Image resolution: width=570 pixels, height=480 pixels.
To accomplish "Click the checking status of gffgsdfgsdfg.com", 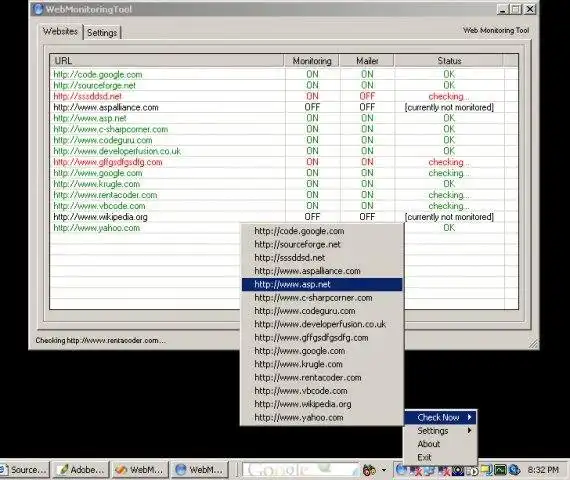I will [x=449, y=162].
